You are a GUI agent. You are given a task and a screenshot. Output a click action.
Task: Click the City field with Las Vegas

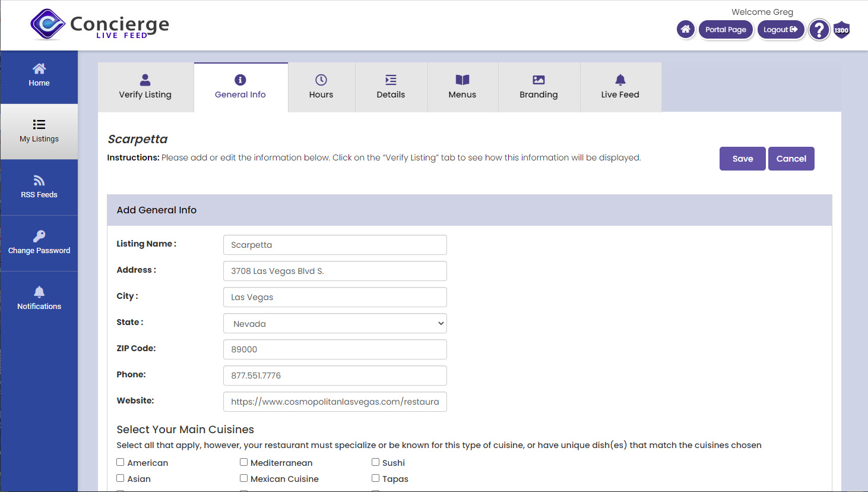pos(335,297)
